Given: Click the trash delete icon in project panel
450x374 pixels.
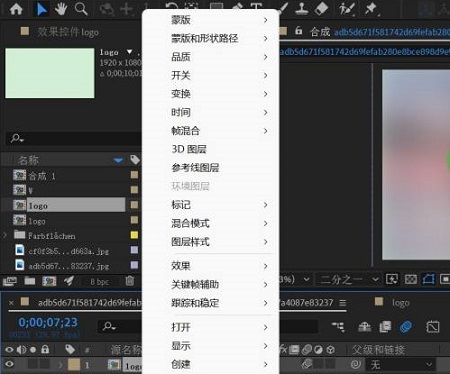Looking at the screenshot, I should coord(130,281).
